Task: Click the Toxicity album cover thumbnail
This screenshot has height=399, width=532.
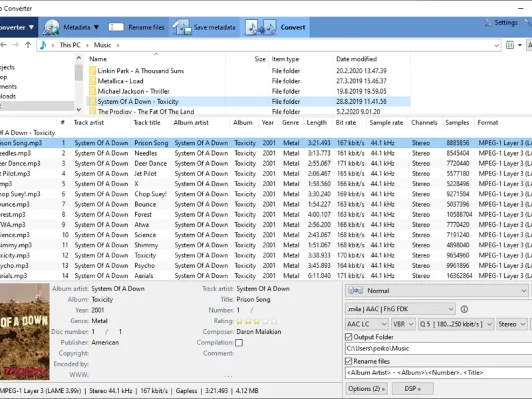Action: tap(25, 332)
